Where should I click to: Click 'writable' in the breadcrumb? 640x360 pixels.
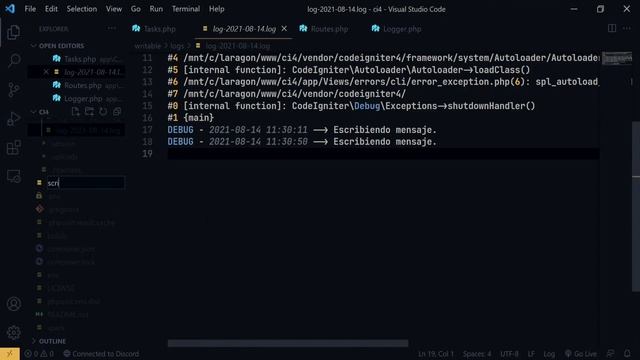(147, 46)
